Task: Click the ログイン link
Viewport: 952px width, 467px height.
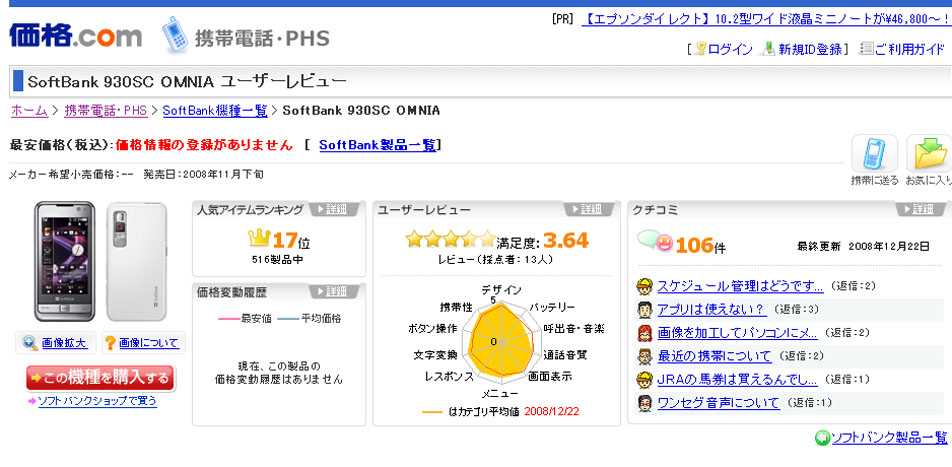Action: click(x=730, y=50)
